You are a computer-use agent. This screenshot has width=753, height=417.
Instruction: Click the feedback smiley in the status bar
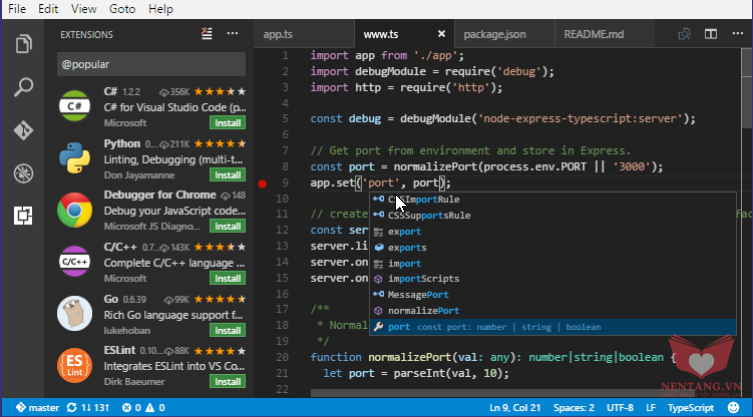(x=732, y=408)
